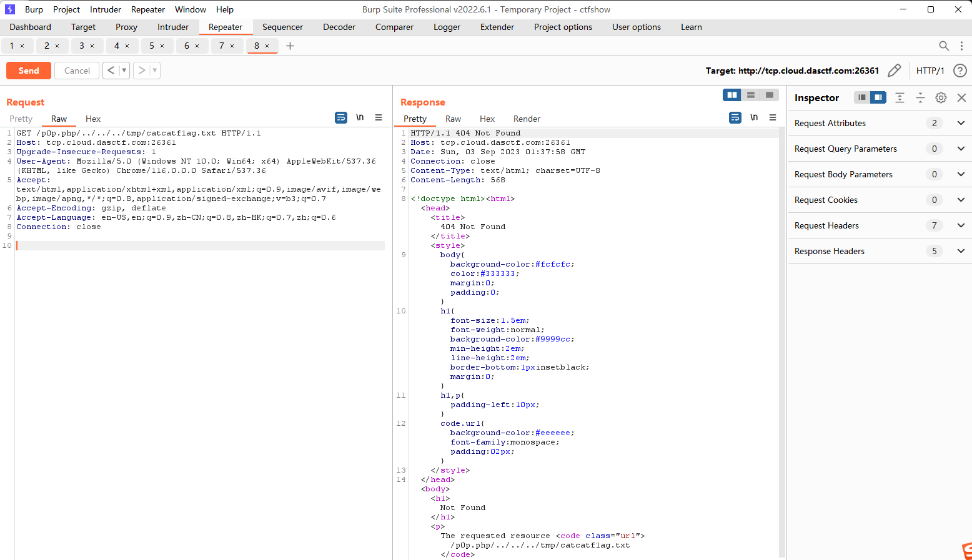Close the Inspector panel
This screenshot has height=560, width=972.
click(x=961, y=97)
